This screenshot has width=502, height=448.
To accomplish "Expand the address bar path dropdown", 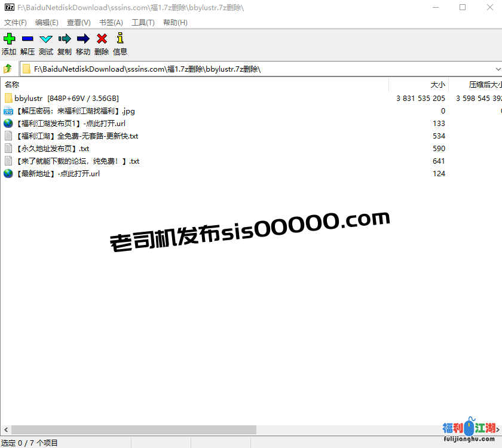I will [x=498, y=69].
